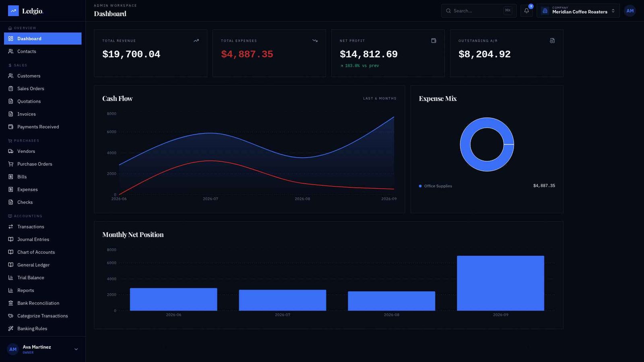644x362 pixels.
Task: Click the Net Profit wallet icon
Action: coord(433,41)
